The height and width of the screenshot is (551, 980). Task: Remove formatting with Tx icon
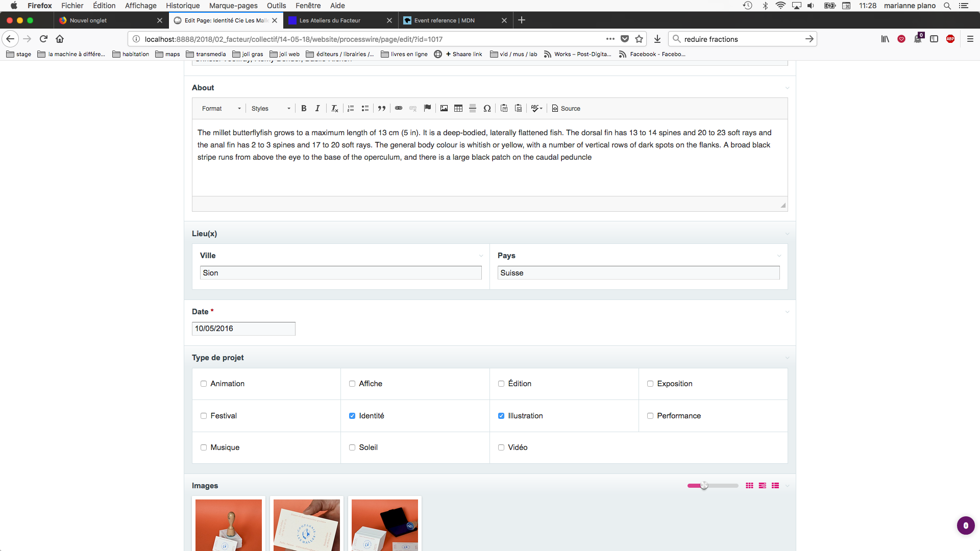pos(334,108)
